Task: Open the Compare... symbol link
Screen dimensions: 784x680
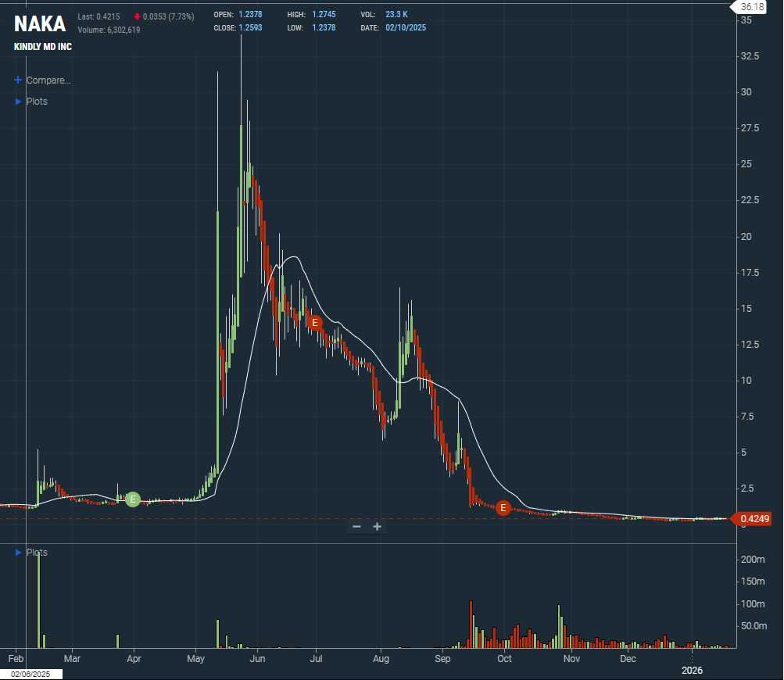Action: point(48,81)
